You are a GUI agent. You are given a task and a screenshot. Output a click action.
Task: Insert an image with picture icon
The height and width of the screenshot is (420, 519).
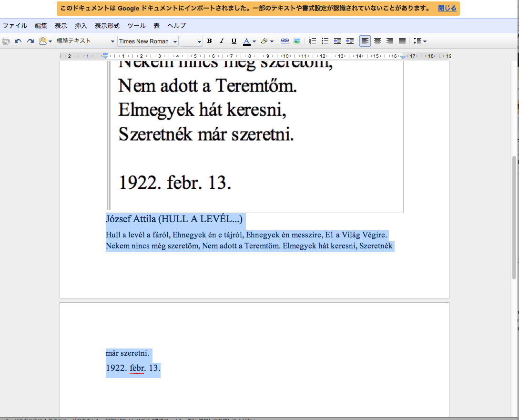click(297, 41)
